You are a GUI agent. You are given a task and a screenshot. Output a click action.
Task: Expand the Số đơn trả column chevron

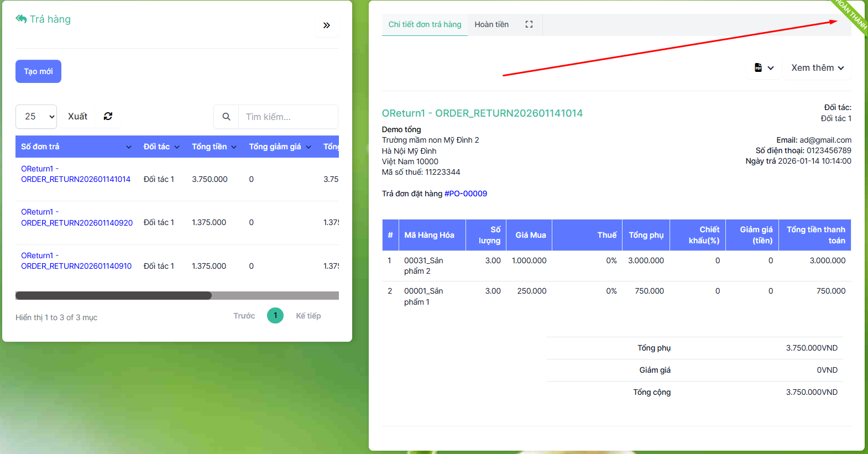(129, 147)
